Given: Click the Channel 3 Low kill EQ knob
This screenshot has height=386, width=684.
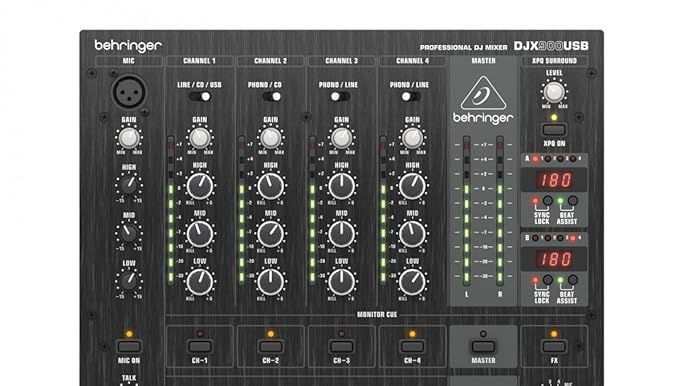Looking at the screenshot, I should click(x=342, y=282).
